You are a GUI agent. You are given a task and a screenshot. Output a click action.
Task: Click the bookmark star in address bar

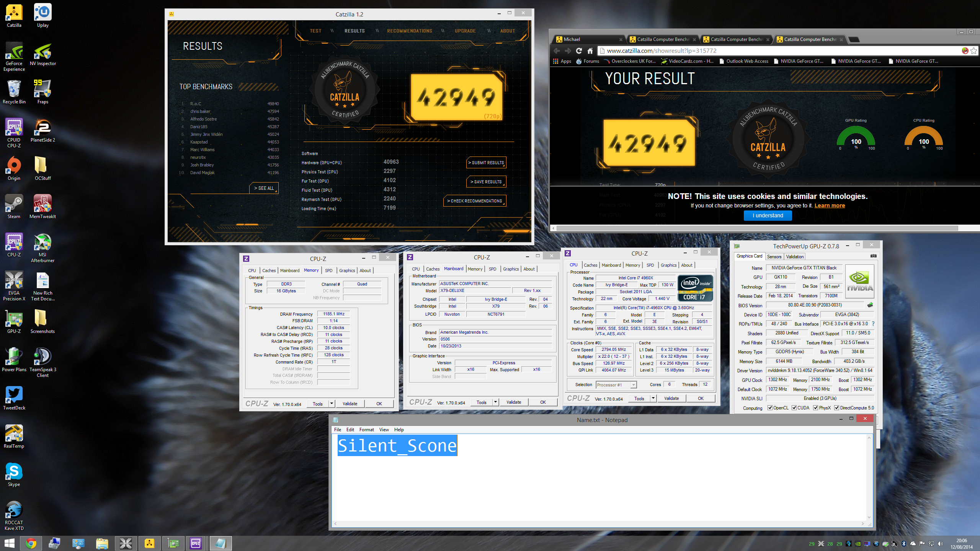[x=973, y=51]
